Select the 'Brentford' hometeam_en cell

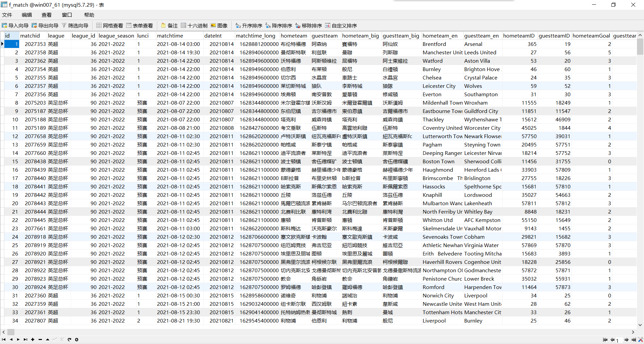(x=442, y=44)
